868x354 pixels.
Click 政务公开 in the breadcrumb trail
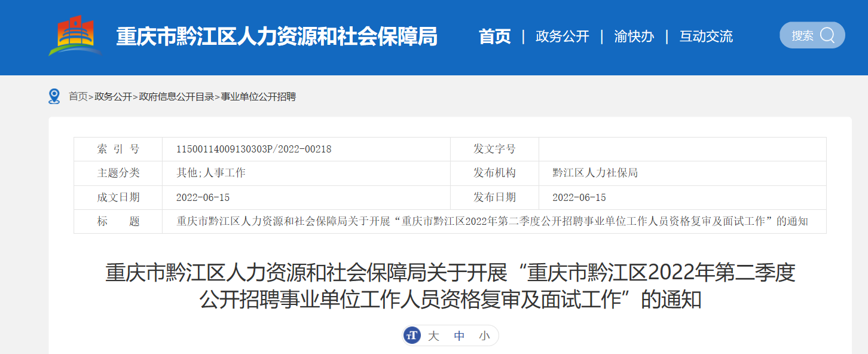(x=113, y=97)
